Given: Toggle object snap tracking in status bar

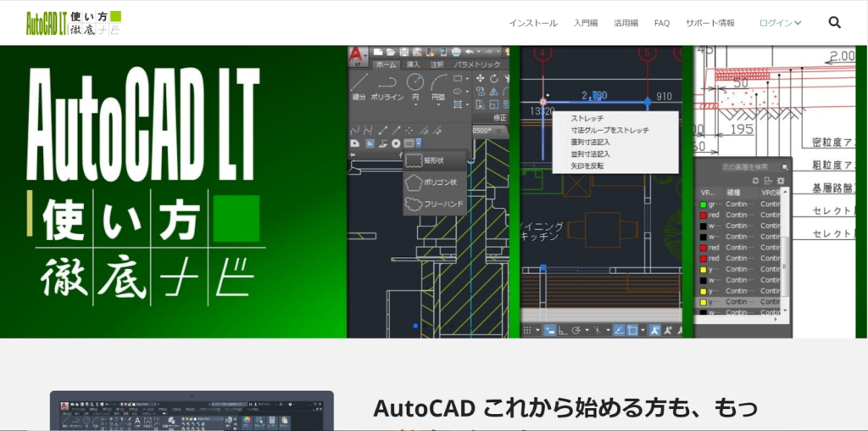Looking at the screenshot, I should pyautogui.click(x=620, y=330).
